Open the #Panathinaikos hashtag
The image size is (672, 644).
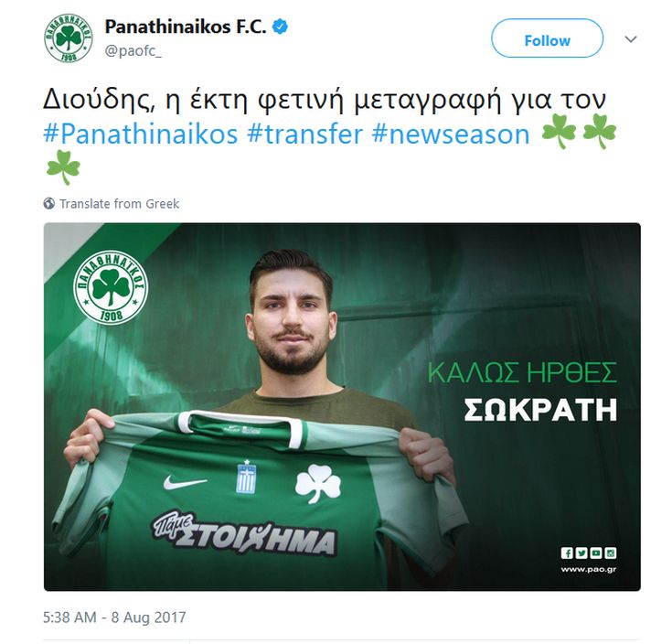pos(141,134)
